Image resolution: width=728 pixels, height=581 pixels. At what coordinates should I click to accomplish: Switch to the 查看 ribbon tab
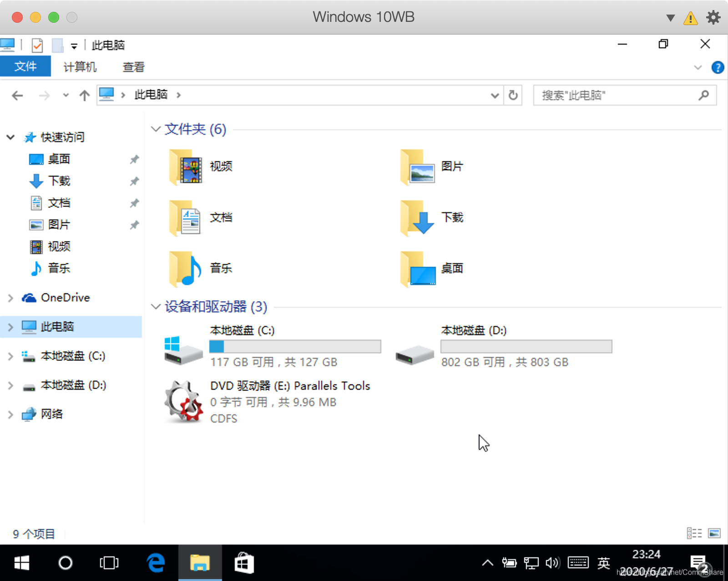click(134, 67)
